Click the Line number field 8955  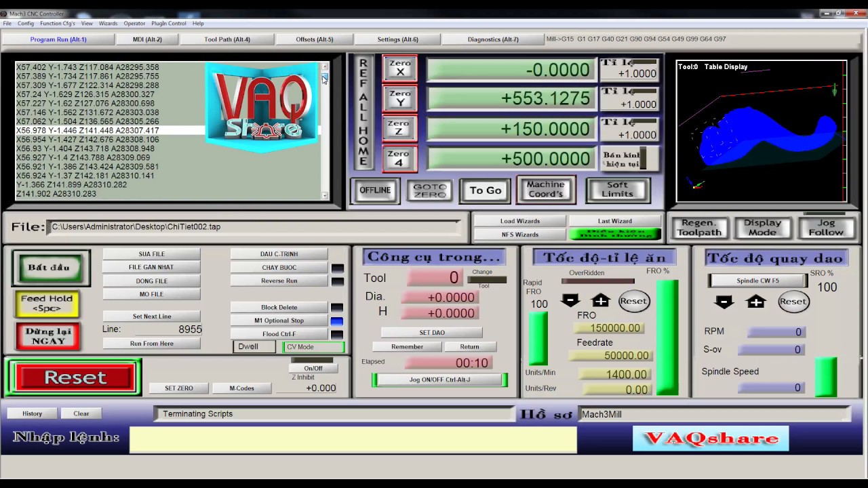(168, 329)
